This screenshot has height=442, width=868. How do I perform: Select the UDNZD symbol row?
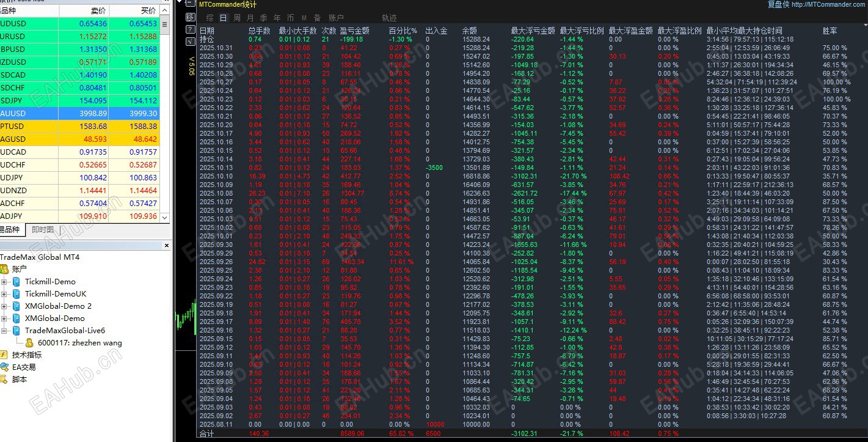(x=79, y=191)
